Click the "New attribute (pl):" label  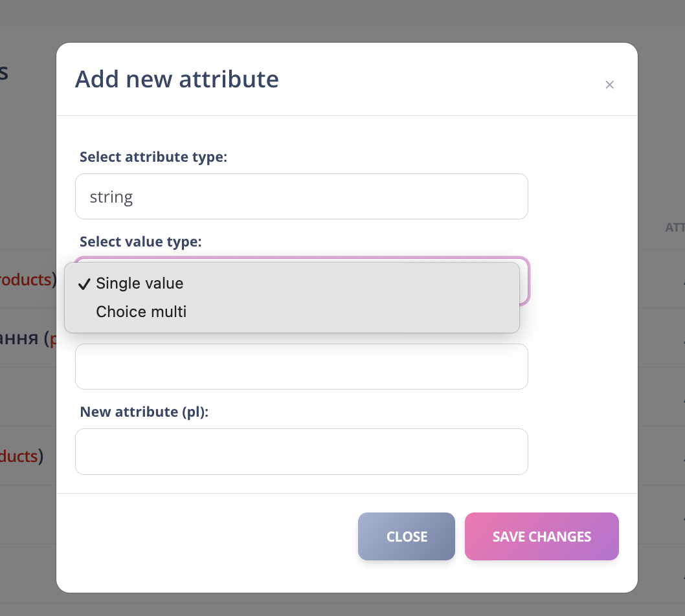[x=144, y=412]
